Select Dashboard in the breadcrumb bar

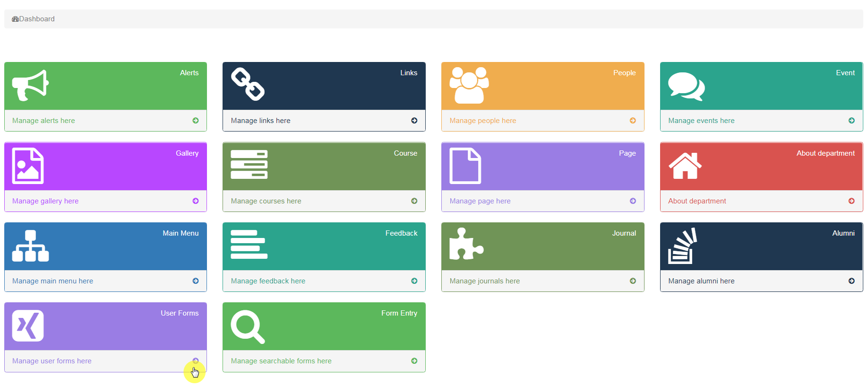[36, 19]
